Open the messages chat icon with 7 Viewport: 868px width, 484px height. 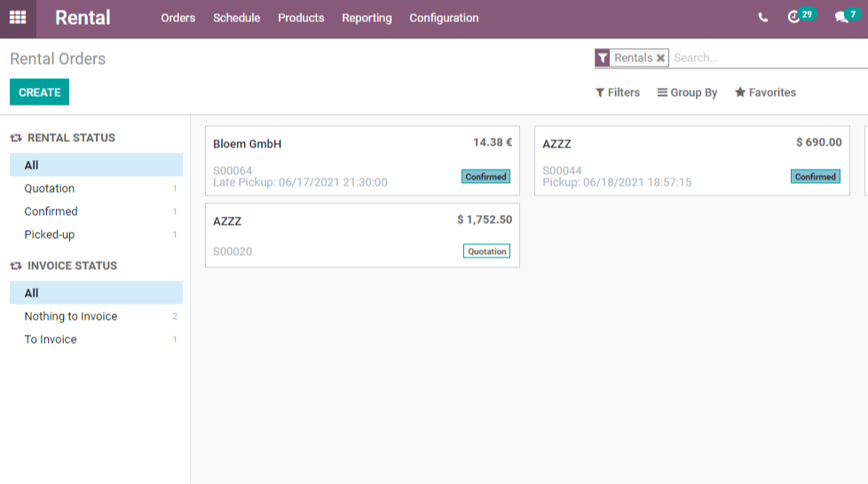click(841, 17)
